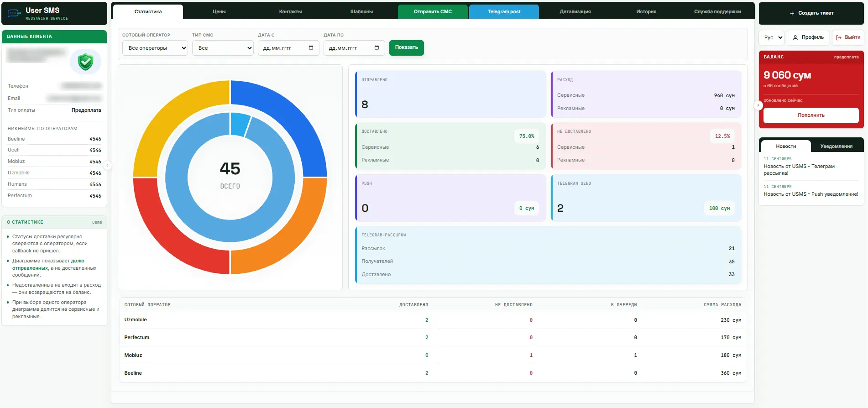View the История tab
The height and width of the screenshot is (408, 868).
point(646,12)
